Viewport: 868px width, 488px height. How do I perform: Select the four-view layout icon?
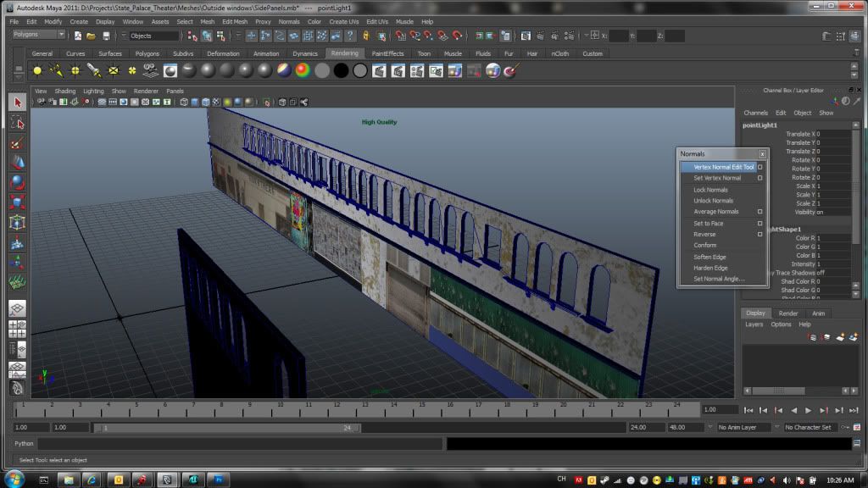pos(17,330)
